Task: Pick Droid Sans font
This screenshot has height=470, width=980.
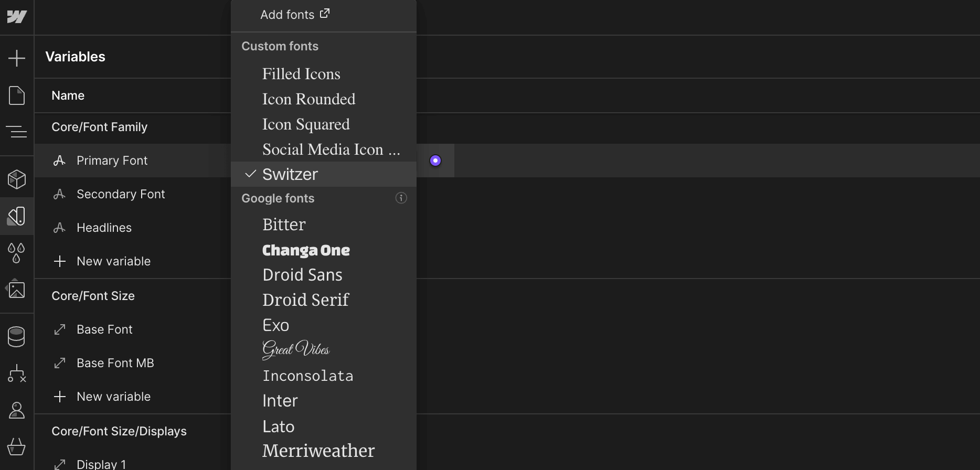Action: [x=324, y=275]
